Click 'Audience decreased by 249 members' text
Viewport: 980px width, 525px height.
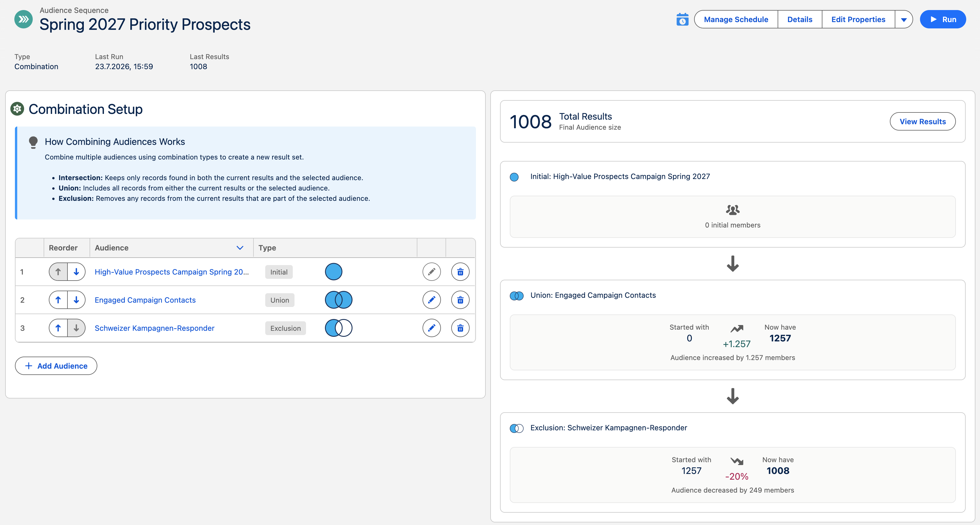733,490
